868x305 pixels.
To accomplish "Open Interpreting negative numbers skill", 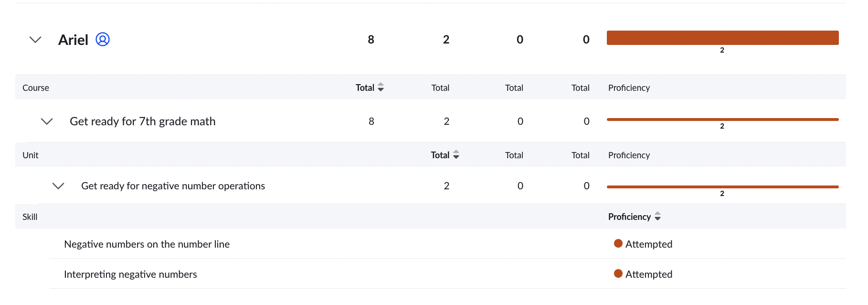I will 130,274.
